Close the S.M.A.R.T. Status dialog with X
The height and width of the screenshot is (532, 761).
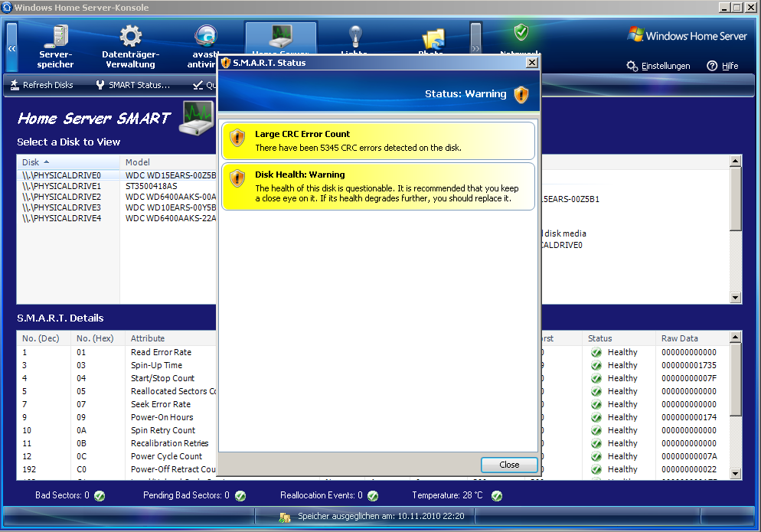(x=532, y=63)
